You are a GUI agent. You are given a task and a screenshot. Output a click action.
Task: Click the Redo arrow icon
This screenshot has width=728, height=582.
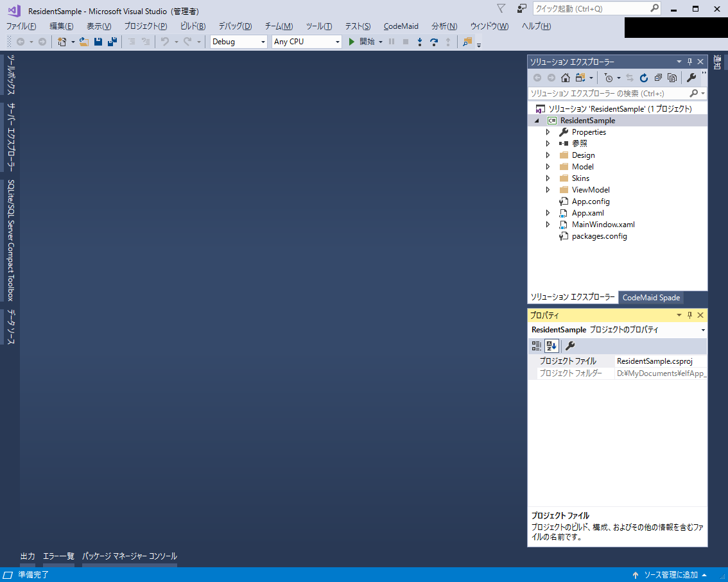[187, 42]
